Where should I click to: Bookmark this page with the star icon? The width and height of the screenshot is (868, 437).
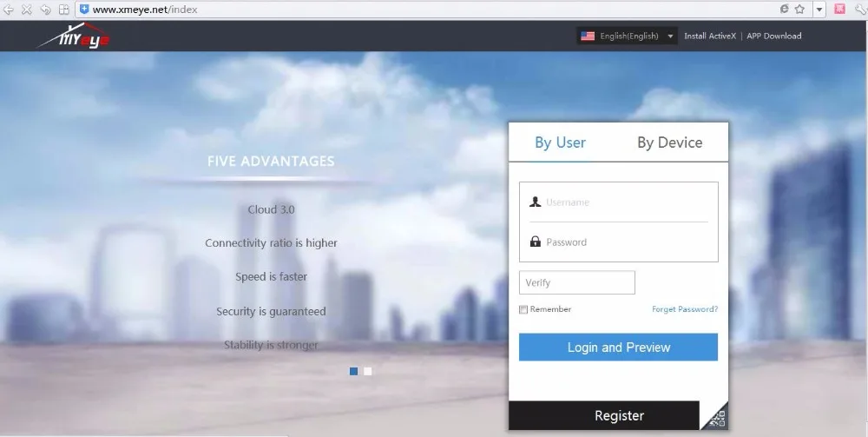pyautogui.click(x=800, y=10)
